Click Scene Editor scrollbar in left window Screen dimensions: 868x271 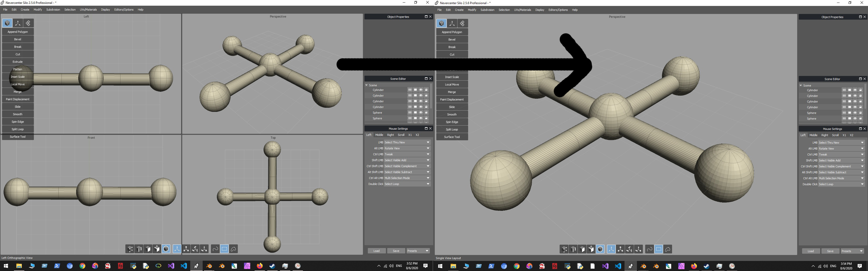pyautogui.click(x=431, y=96)
